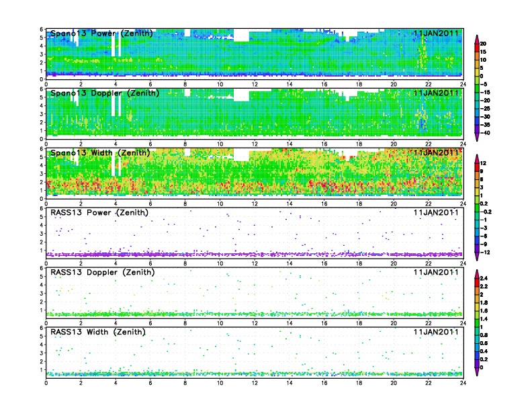Image resolution: width=532 pixels, height=411 pixels.
Task: Click the "-9" label on the middle color bar
Action: pyautogui.click(x=484, y=244)
